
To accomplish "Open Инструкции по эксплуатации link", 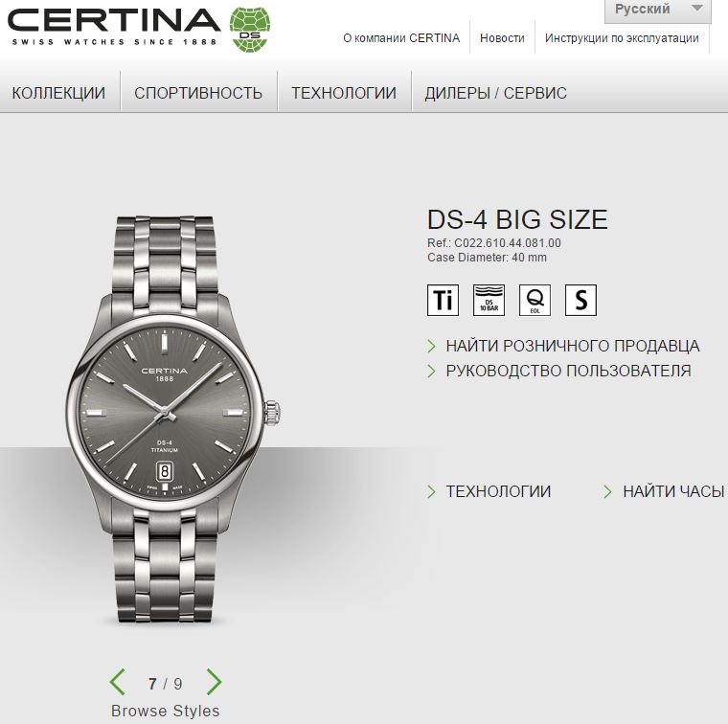I will click(622, 38).
